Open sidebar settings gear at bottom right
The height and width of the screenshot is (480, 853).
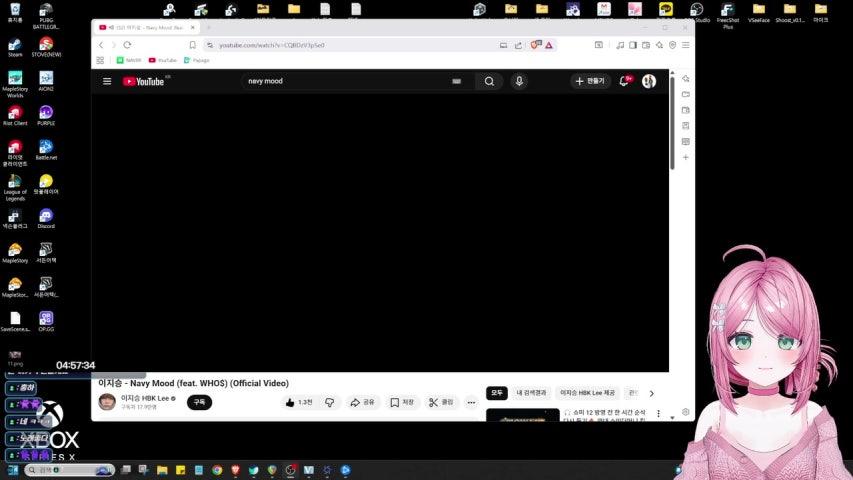685,413
